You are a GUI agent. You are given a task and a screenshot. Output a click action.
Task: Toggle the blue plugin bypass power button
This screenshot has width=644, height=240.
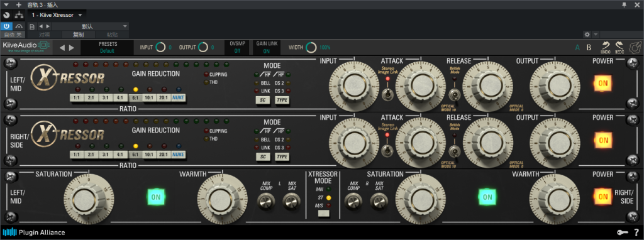[6, 26]
